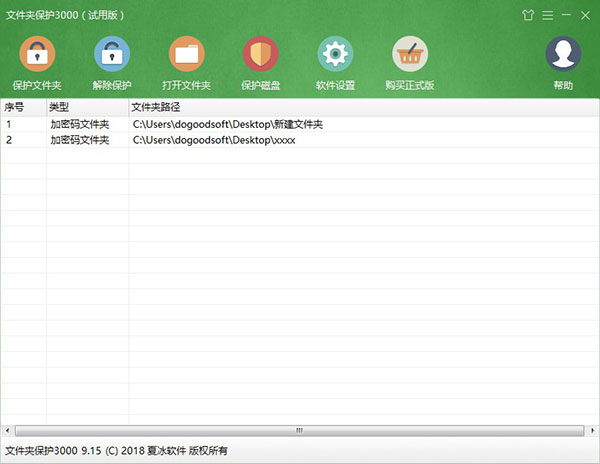Select the 保护磁盘 (protect disk) shield icon
Viewport: 600px width, 464px height.
(260, 55)
